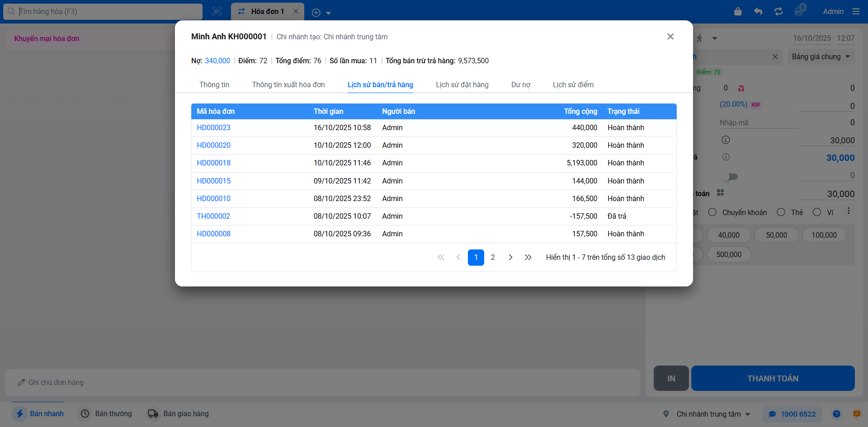Click the add new invoice plus icon
868x427 pixels.
pos(316,13)
